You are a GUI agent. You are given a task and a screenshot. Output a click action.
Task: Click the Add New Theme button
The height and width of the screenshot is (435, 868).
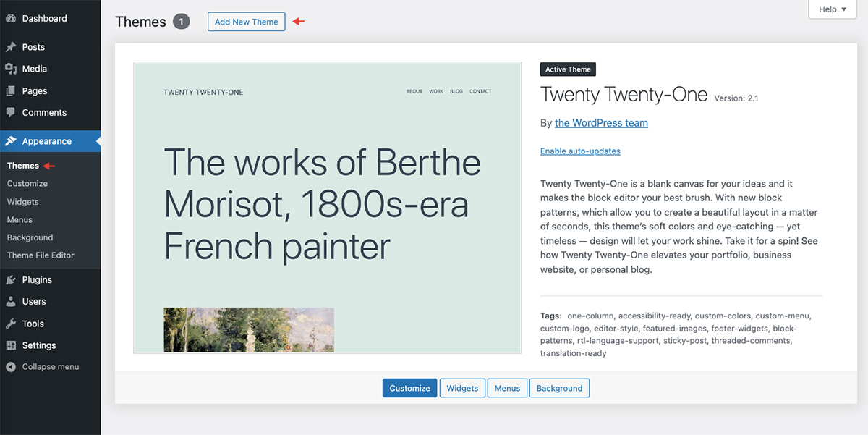(x=246, y=22)
